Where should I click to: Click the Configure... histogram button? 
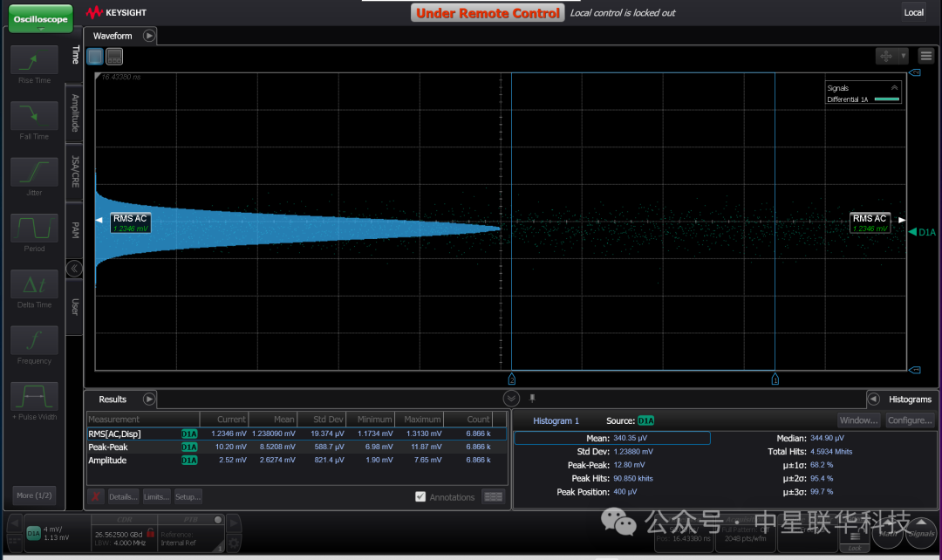(910, 420)
